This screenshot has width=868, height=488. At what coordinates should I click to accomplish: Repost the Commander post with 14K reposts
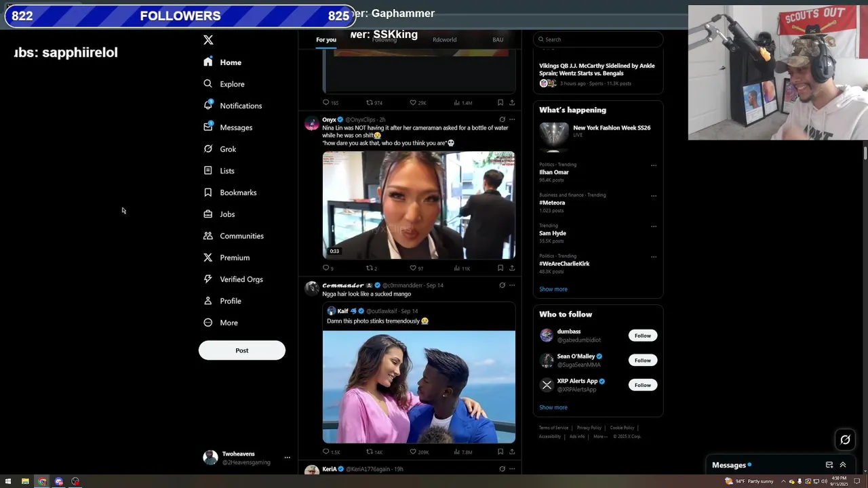pyautogui.click(x=370, y=452)
